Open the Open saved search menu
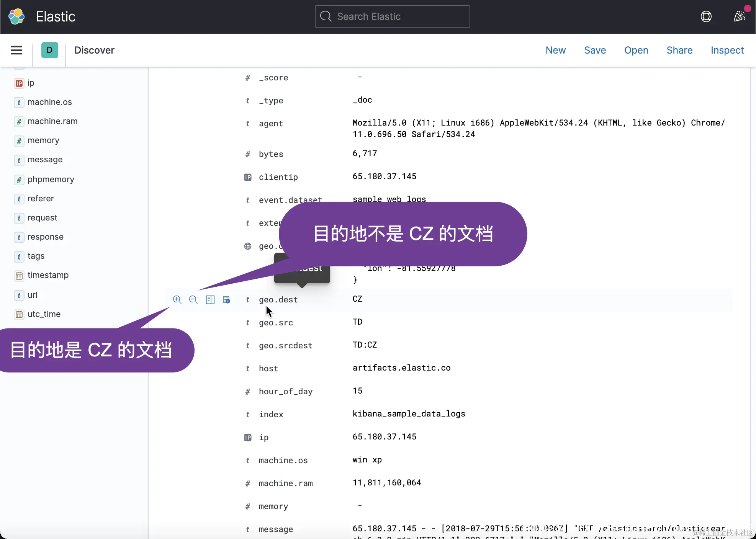Screen dimensions: 756x539 pyautogui.click(x=636, y=50)
